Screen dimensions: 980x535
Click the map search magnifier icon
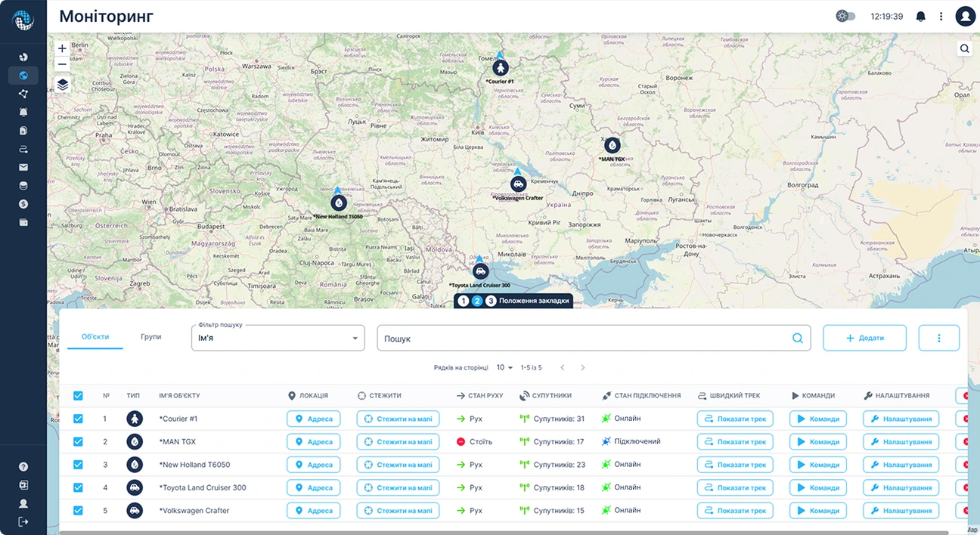[x=965, y=48]
